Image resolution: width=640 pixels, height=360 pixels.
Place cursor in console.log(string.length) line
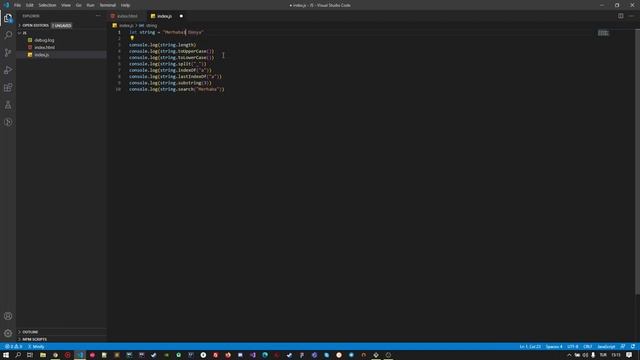point(162,45)
